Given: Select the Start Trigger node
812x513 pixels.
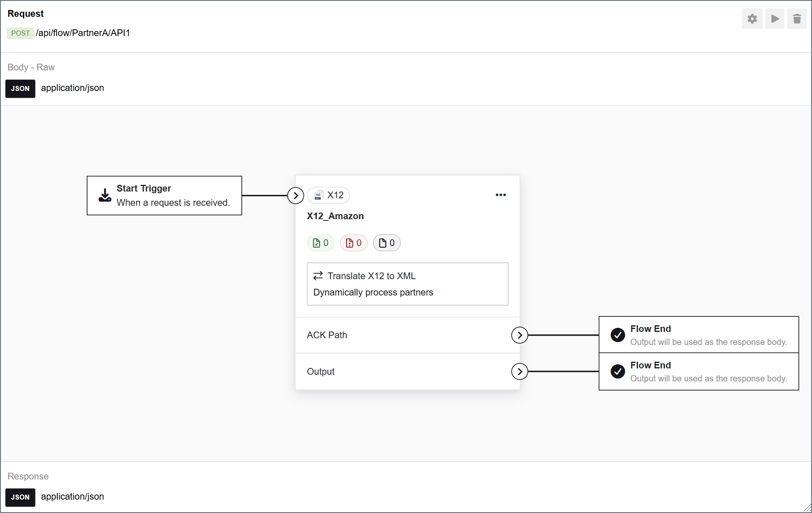Looking at the screenshot, I should click(x=164, y=196).
